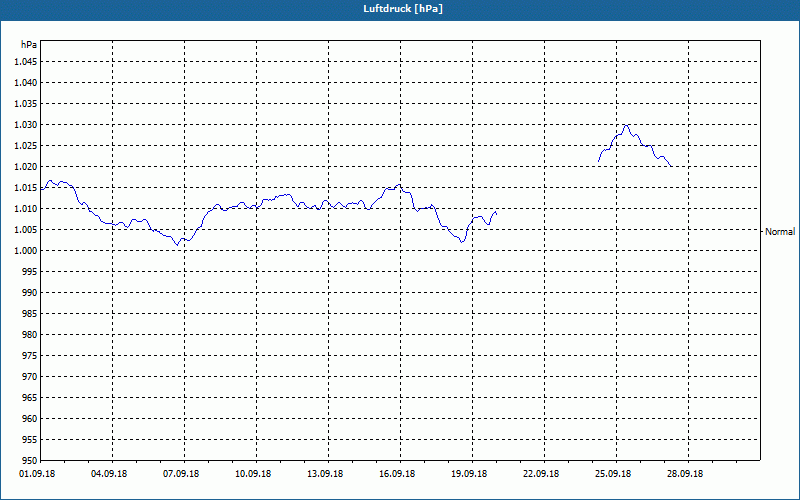The height and width of the screenshot is (500, 800).
Task: Click the 19.09.18 date label
Action: pos(469,473)
